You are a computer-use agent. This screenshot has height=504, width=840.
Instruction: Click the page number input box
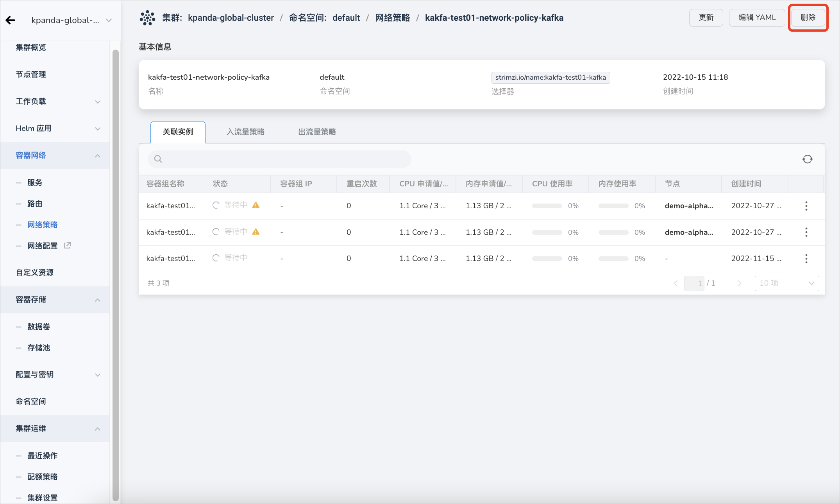694,283
